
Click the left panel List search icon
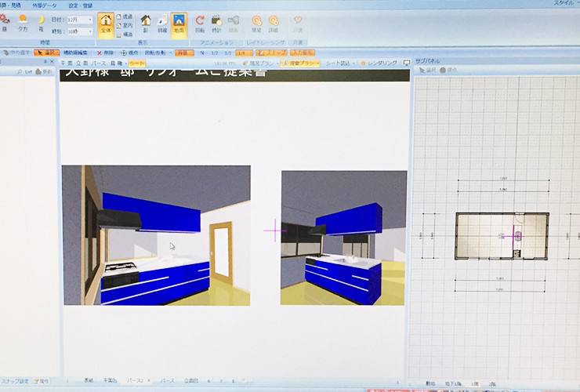pos(24,72)
